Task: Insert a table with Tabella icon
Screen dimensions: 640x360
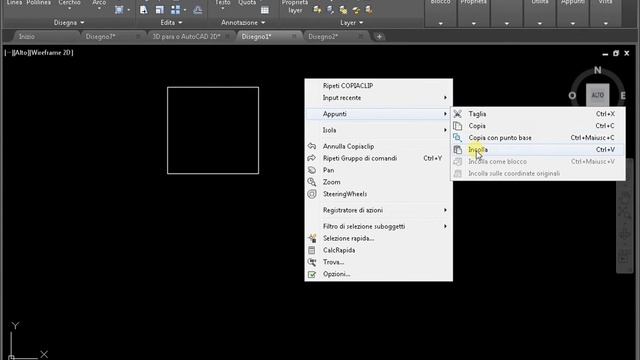Action: (x=264, y=10)
